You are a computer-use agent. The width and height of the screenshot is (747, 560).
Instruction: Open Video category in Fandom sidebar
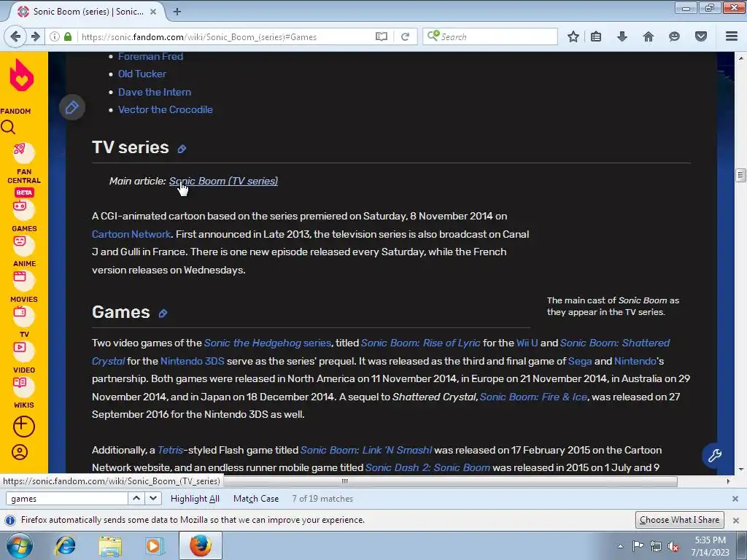tap(24, 357)
